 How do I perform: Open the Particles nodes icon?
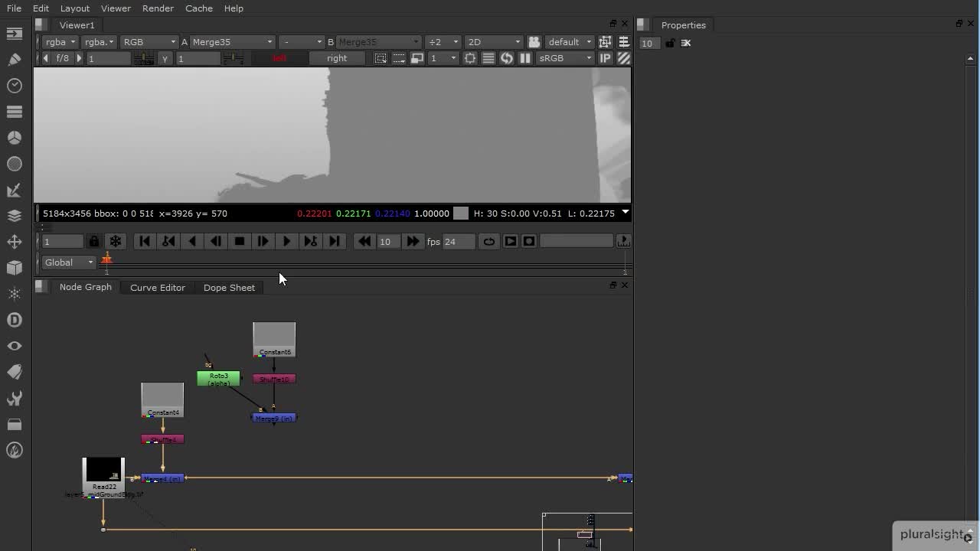click(15, 294)
